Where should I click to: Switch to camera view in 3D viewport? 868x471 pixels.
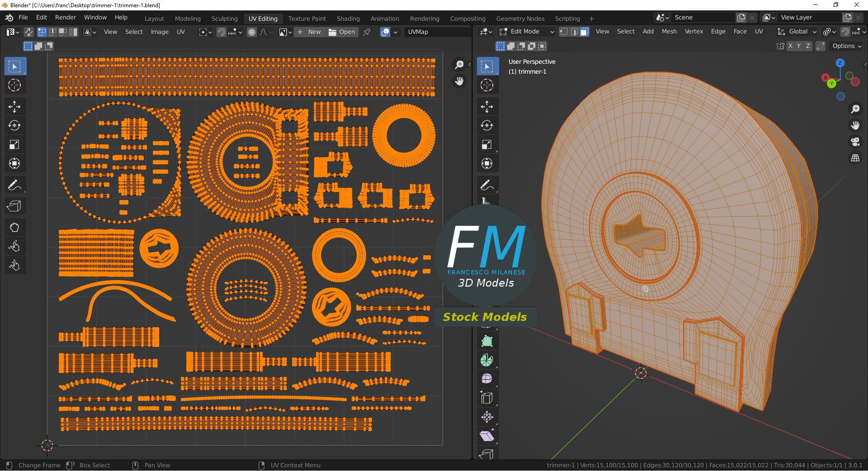click(855, 142)
